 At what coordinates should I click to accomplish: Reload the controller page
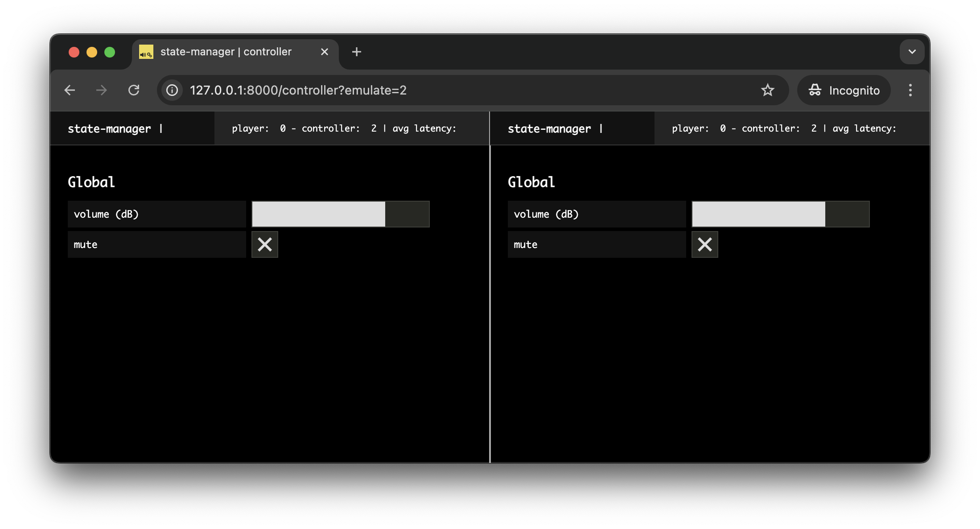click(134, 90)
